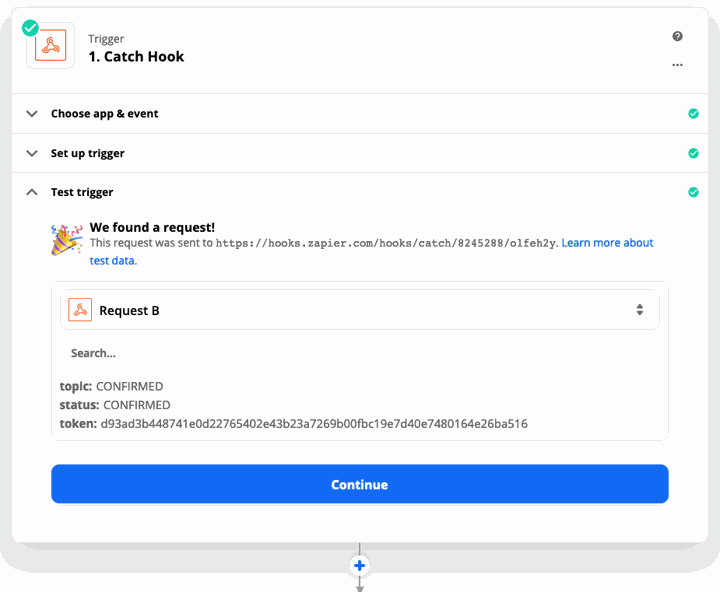Viewport: 720px width, 592px height.
Task: Click the green check beside Choose app & event
Action: click(693, 113)
